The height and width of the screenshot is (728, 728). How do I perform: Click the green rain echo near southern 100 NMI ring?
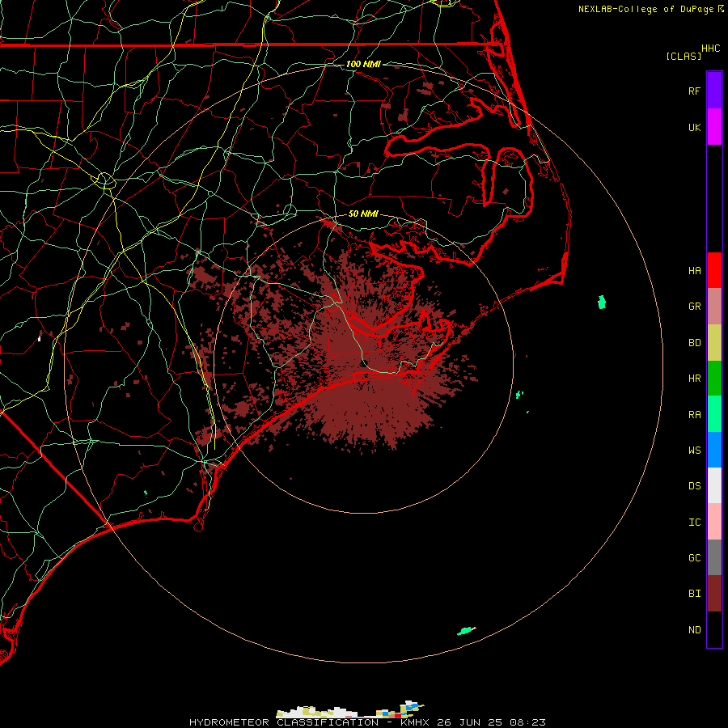pos(466,631)
